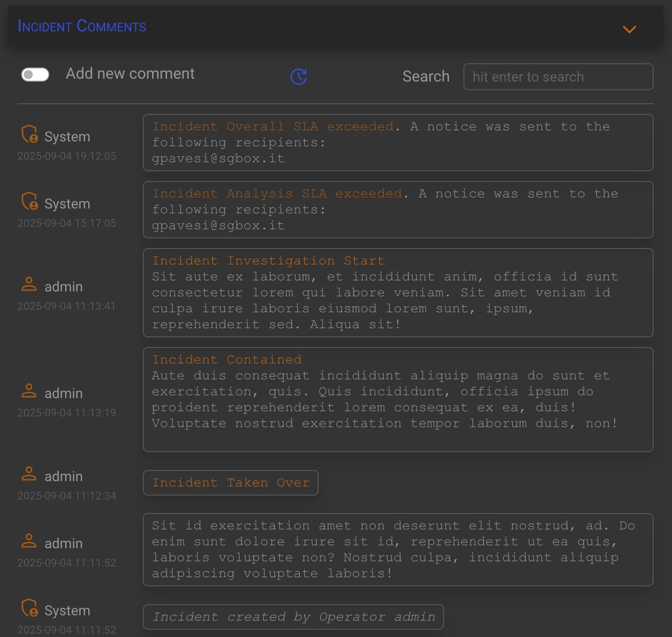
Task: Open the Incident Overall SLA exceeded comment
Action: tap(398, 142)
